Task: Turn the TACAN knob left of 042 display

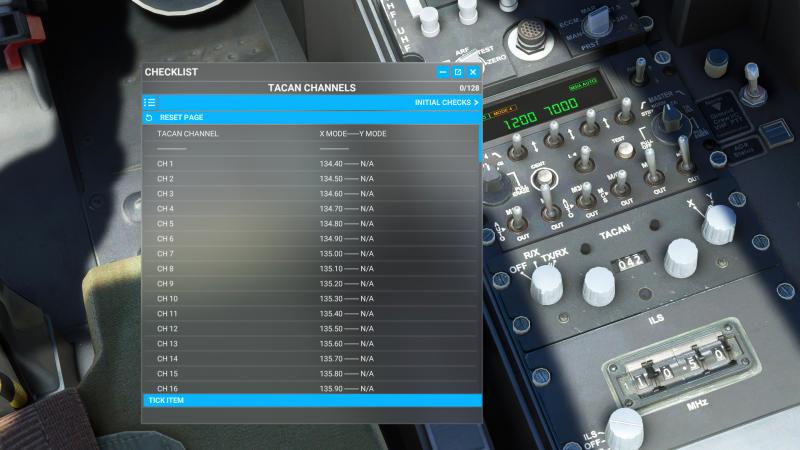Action: [x=598, y=287]
